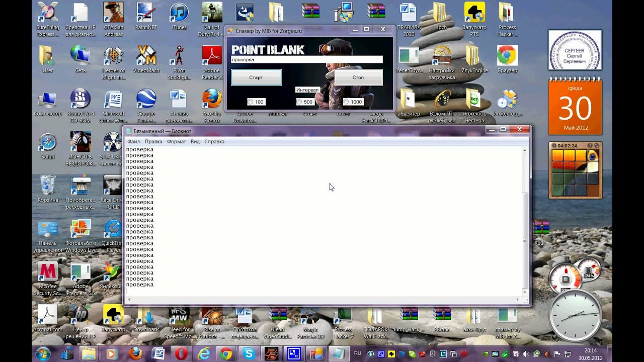Open Internet Explorer from the taskbar
Image resolution: width=644 pixels, height=362 pixels.
[204, 353]
